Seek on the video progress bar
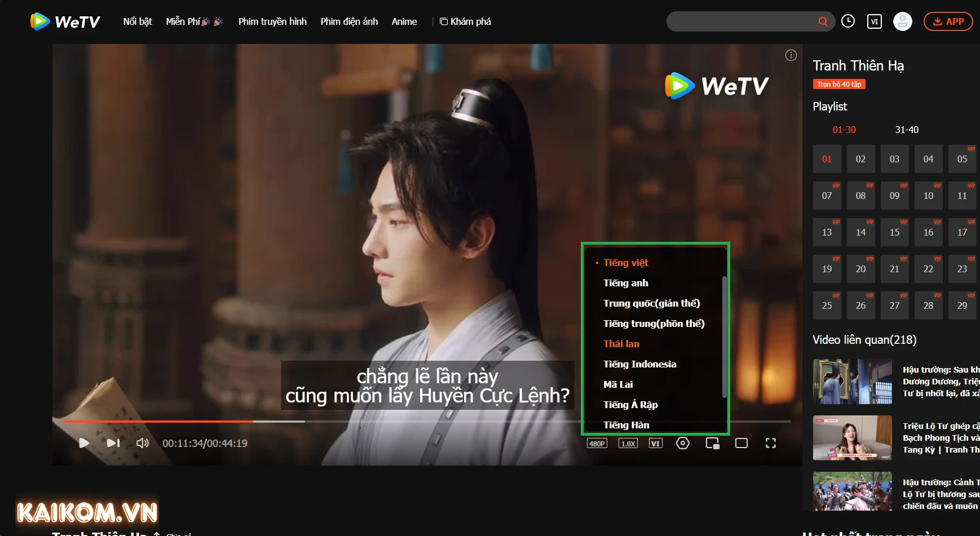The width and height of the screenshot is (980, 536). (x=427, y=421)
